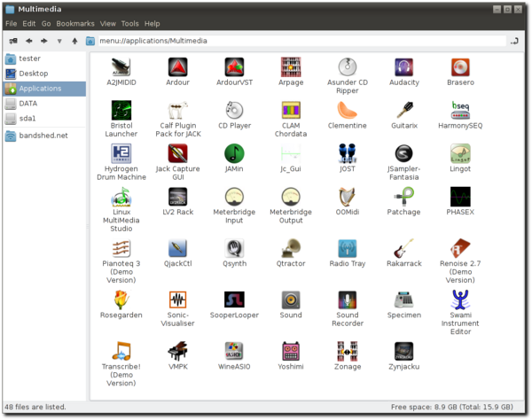This screenshot has height=420, width=532.
Task: Open the Ardour application icon
Action: coord(178,67)
